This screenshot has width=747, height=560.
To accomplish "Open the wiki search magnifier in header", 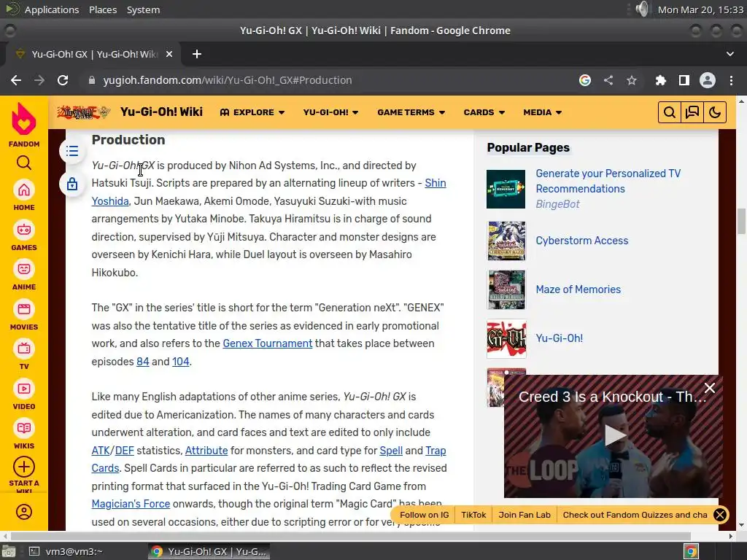I will point(670,112).
